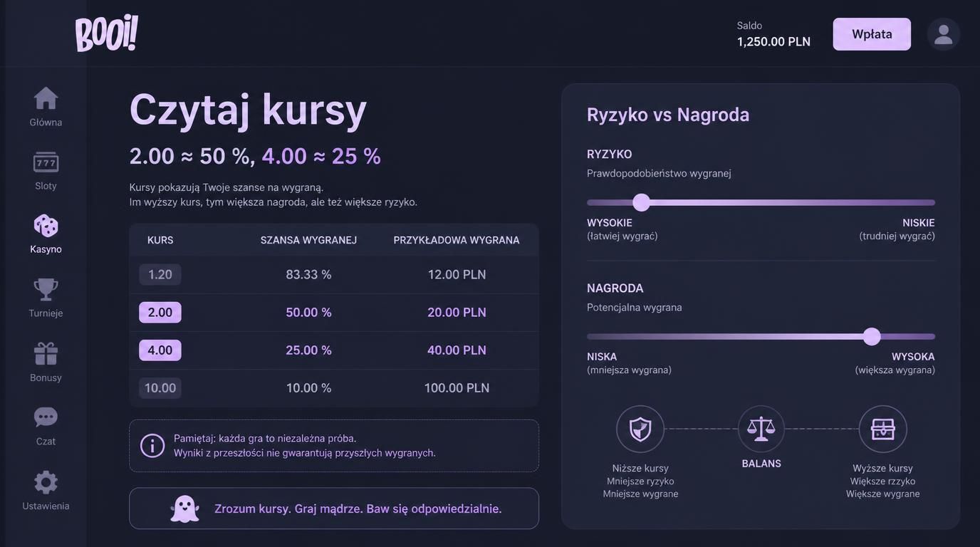Click the info icon beside Pamiętaj note
Screen dimensions: 980x547
point(152,446)
